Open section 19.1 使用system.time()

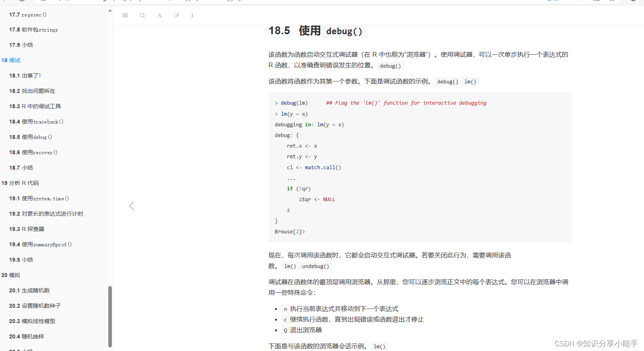39,198
